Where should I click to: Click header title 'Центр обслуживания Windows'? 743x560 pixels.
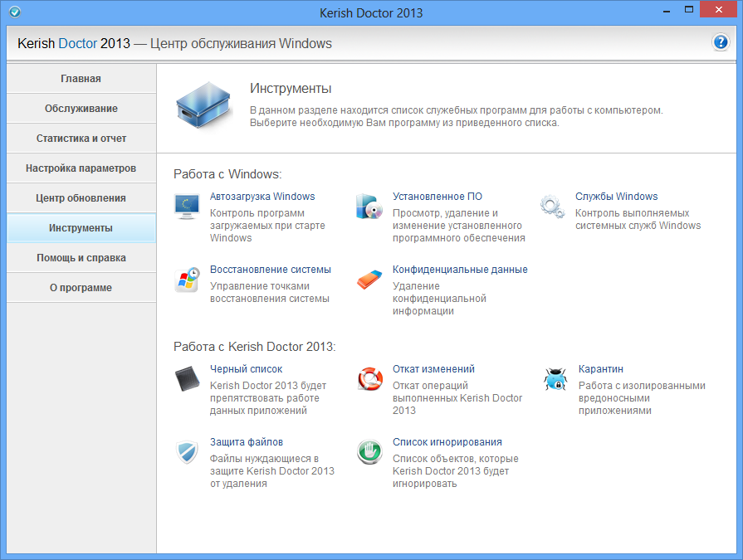[241, 43]
